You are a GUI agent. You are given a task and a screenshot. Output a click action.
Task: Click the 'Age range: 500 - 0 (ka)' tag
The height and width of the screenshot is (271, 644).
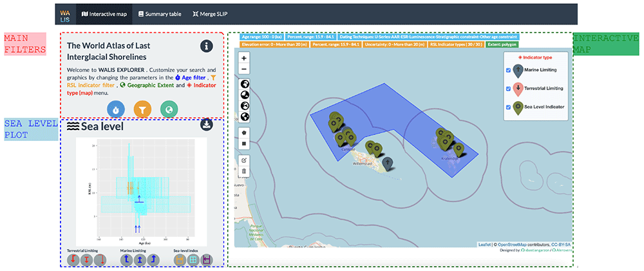pos(261,37)
